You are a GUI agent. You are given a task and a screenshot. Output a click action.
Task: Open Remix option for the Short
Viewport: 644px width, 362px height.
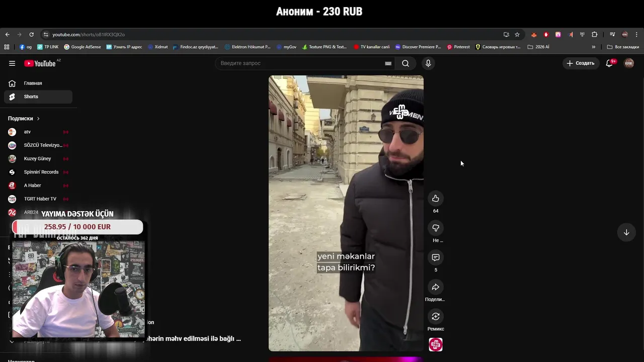[x=436, y=316]
